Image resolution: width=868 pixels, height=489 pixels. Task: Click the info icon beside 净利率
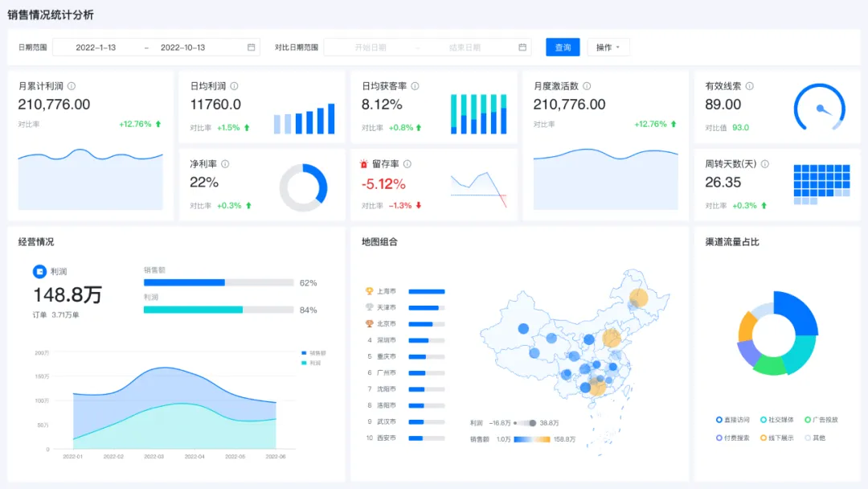click(225, 164)
